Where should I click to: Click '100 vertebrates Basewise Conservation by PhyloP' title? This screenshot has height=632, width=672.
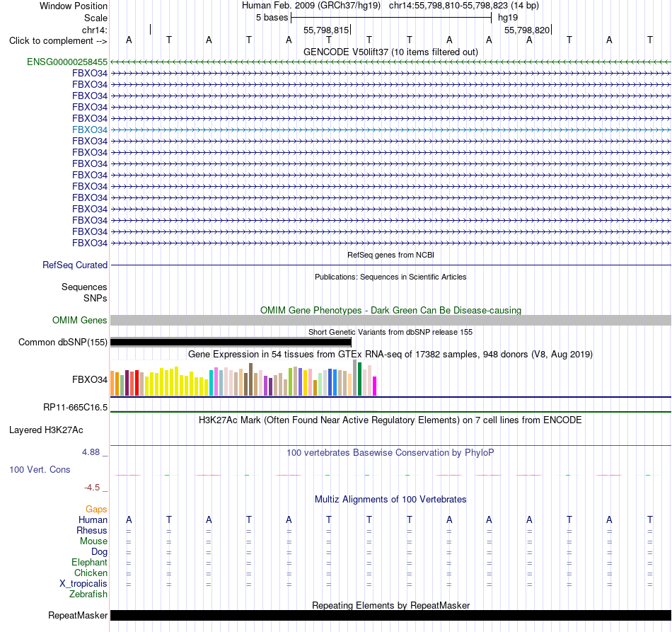(x=390, y=453)
